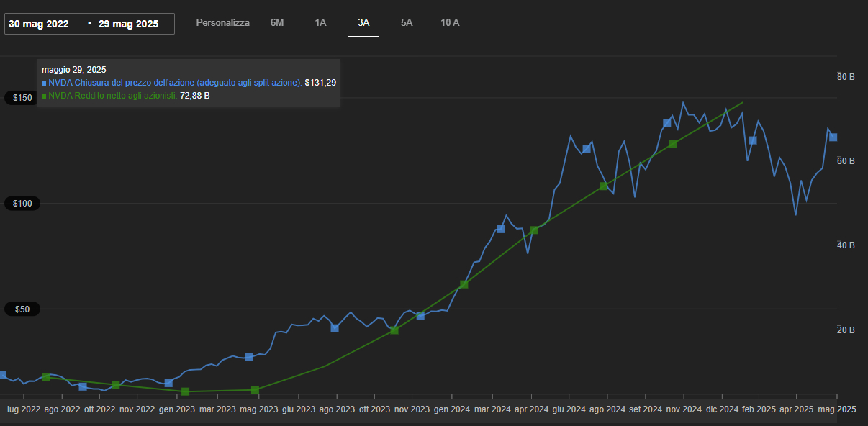Select the 10 A time range tab
Screen dimensions: 868x426
(x=450, y=23)
